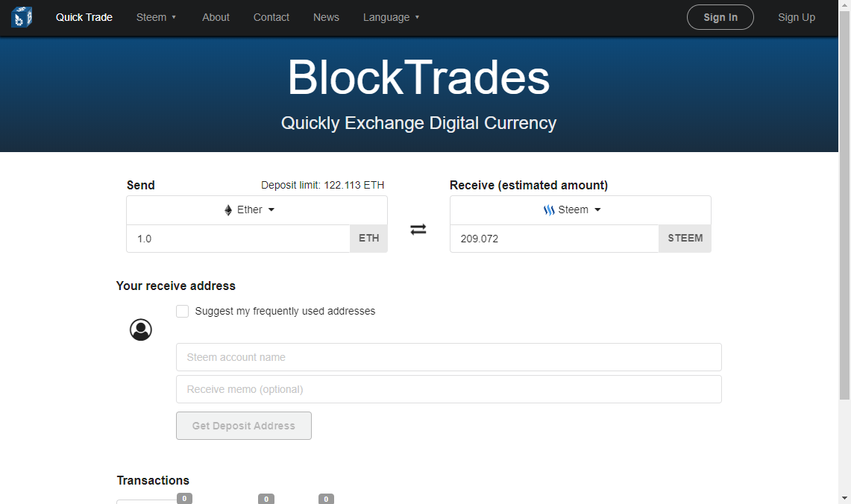This screenshot has height=504, width=851.
Task: Click the Receive memo optional field
Action: [x=449, y=389]
